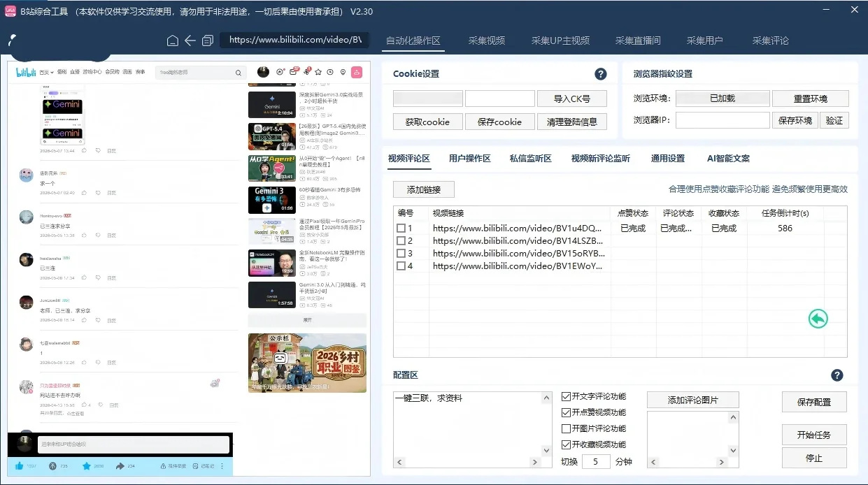Viewport: 868px width, 485px height.
Task: Open the 采集UP主视频 tab
Action: coord(560,41)
